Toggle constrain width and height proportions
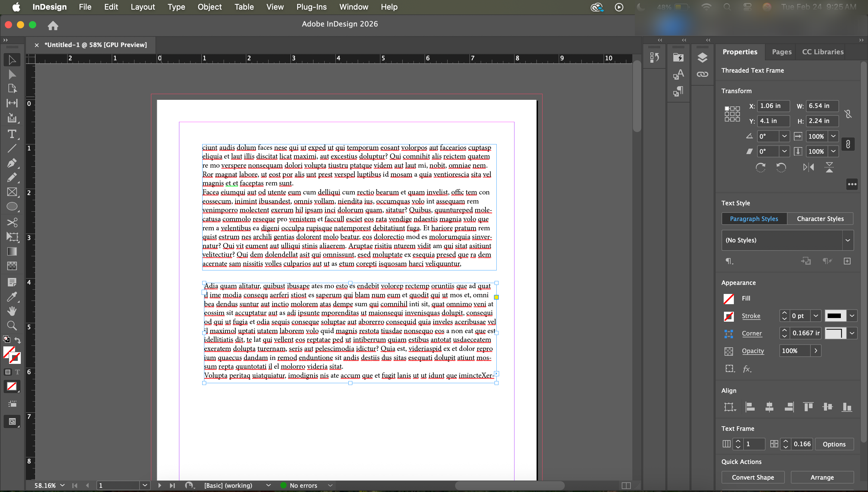 point(848,114)
